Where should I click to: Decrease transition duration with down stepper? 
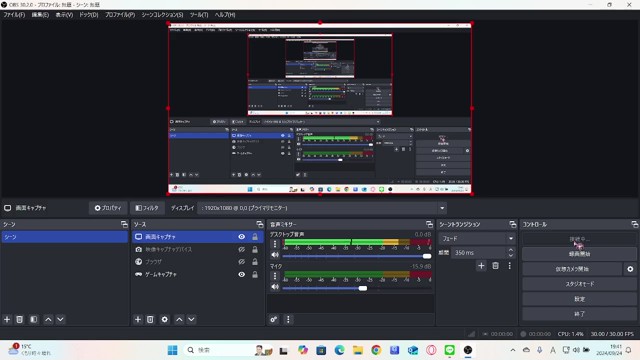click(x=511, y=256)
